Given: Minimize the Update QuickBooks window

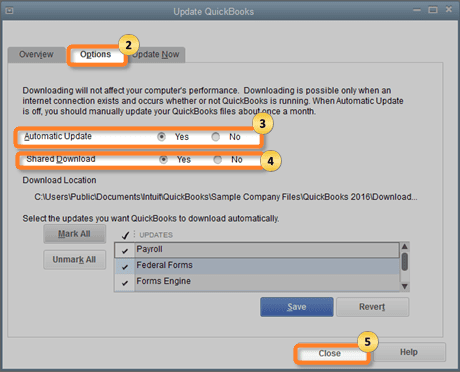Looking at the screenshot, I should coord(417,10).
